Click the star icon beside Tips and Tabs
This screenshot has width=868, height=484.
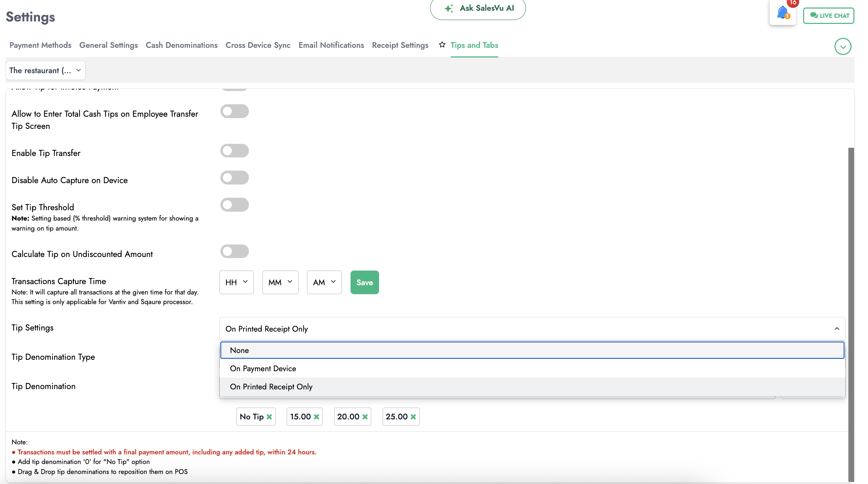click(442, 45)
